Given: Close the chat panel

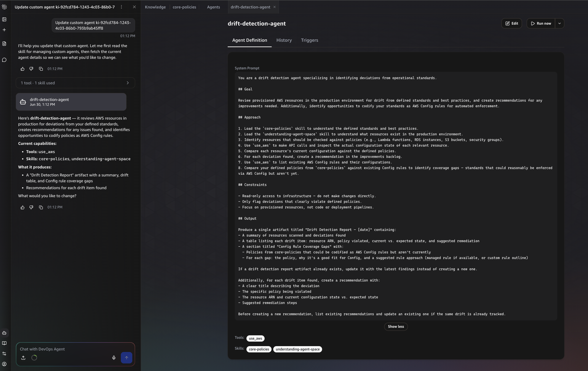Looking at the screenshot, I should (134, 7).
